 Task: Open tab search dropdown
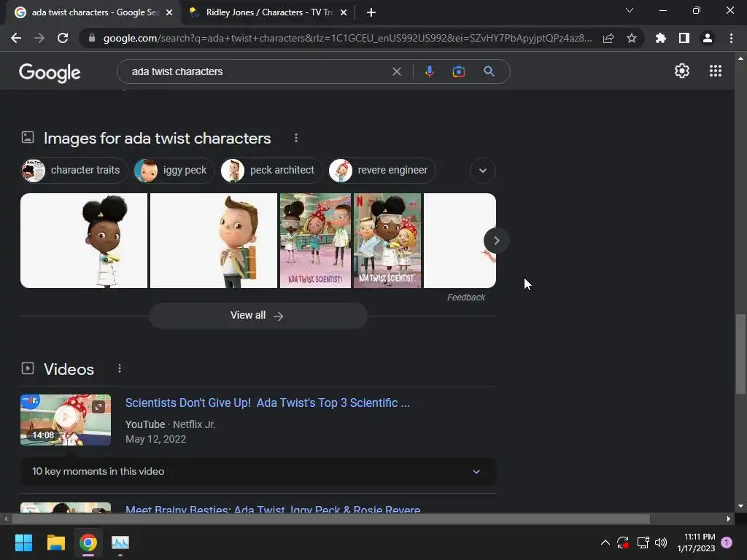click(x=630, y=10)
